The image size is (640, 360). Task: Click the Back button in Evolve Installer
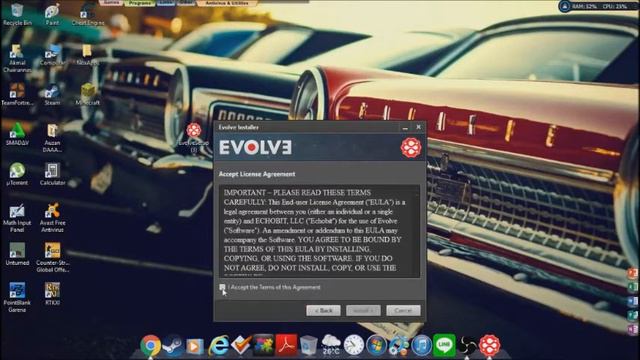coord(323,311)
